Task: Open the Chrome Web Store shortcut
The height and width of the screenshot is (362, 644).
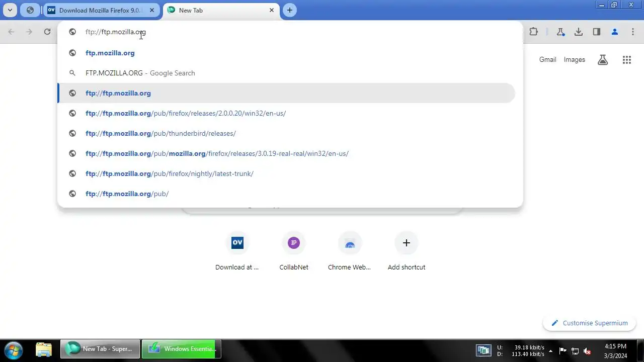Action: pos(350,251)
